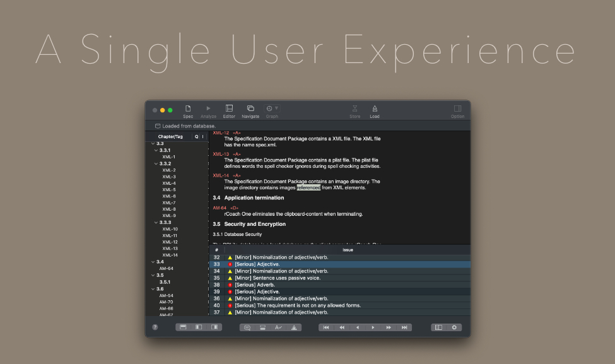Toggle the top panel layout button
The height and width of the screenshot is (364, 615).
pos(183,327)
